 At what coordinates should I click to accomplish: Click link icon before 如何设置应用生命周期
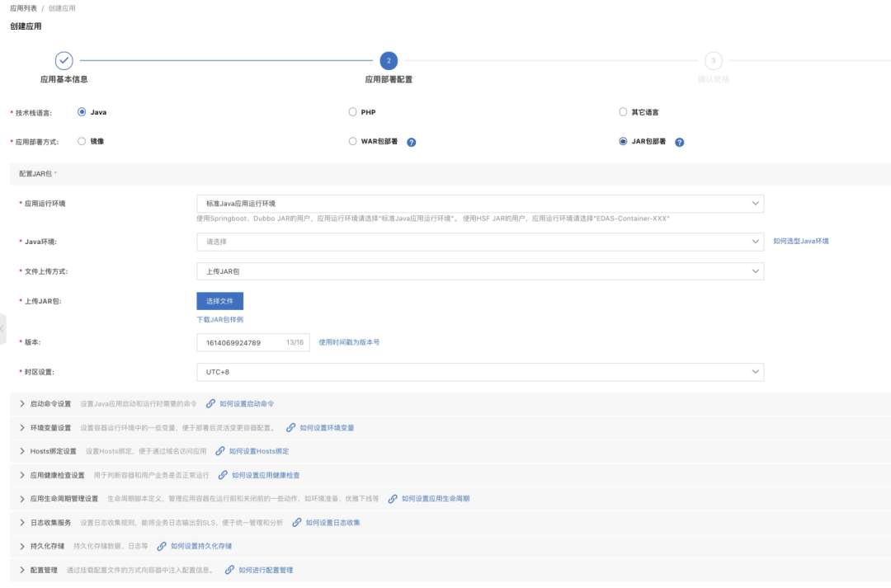click(393, 499)
